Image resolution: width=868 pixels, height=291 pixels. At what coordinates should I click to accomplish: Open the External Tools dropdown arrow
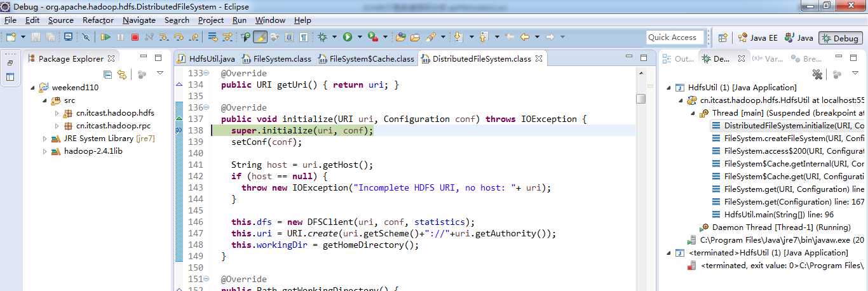click(x=385, y=37)
